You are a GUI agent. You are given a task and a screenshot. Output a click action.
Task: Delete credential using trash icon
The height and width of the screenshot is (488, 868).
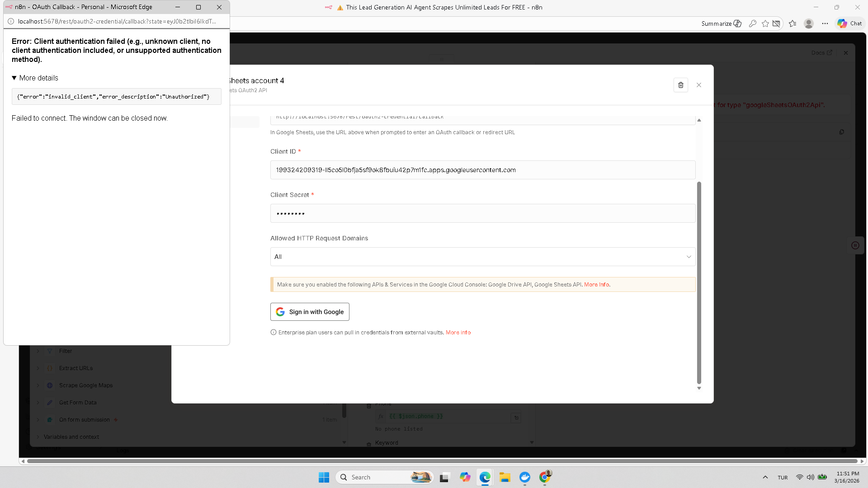pyautogui.click(x=680, y=85)
